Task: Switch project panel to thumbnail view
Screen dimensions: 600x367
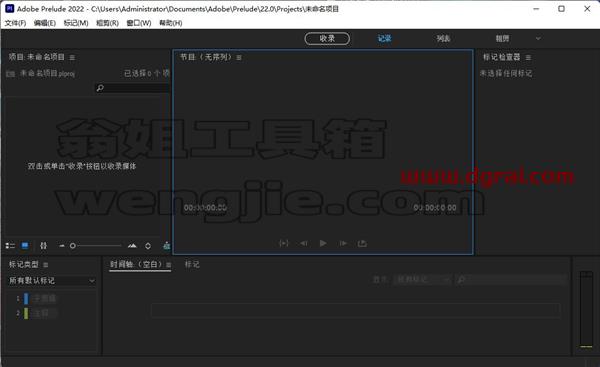Action: [x=25, y=246]
